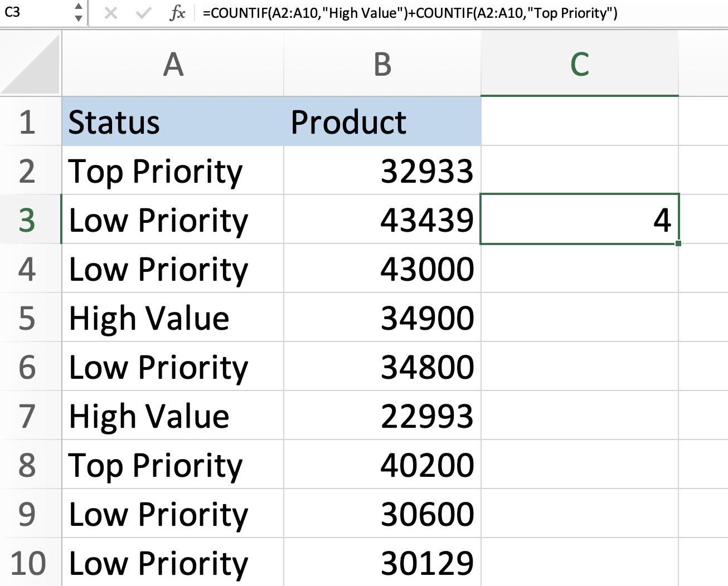Select row 7 header
Screen dimensions: 728x586
[30, 416]
